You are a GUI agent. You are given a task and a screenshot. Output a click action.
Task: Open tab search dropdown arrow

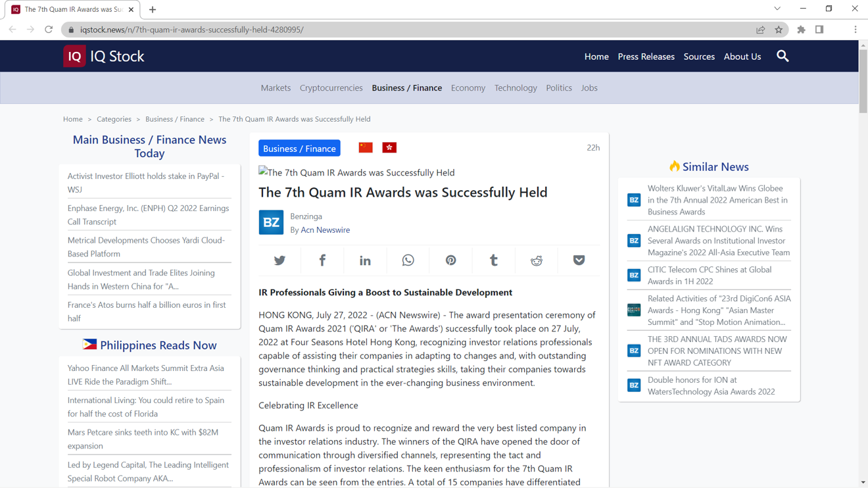(x=777, y=9)
